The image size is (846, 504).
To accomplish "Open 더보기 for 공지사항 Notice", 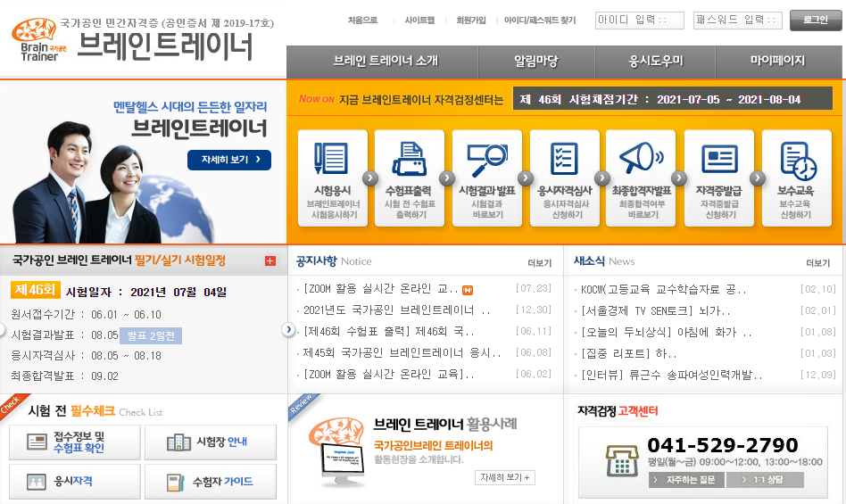I will [540, 263].
